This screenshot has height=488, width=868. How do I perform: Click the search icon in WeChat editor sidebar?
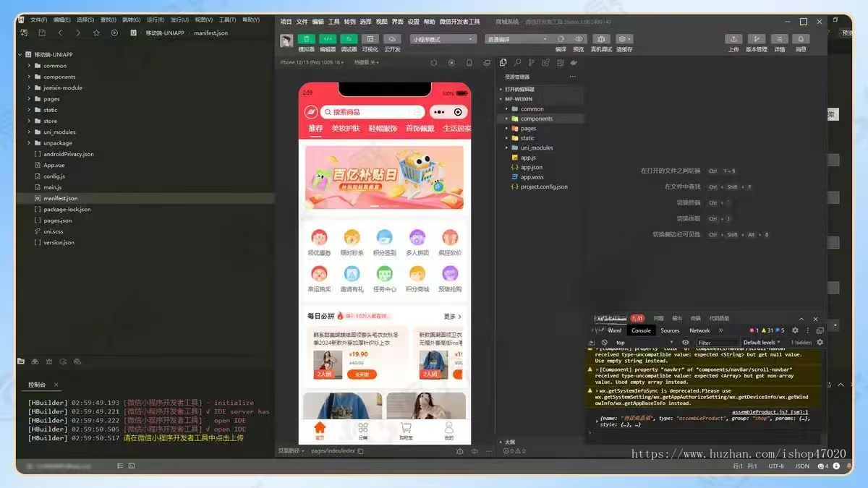[x=517, y=62]
